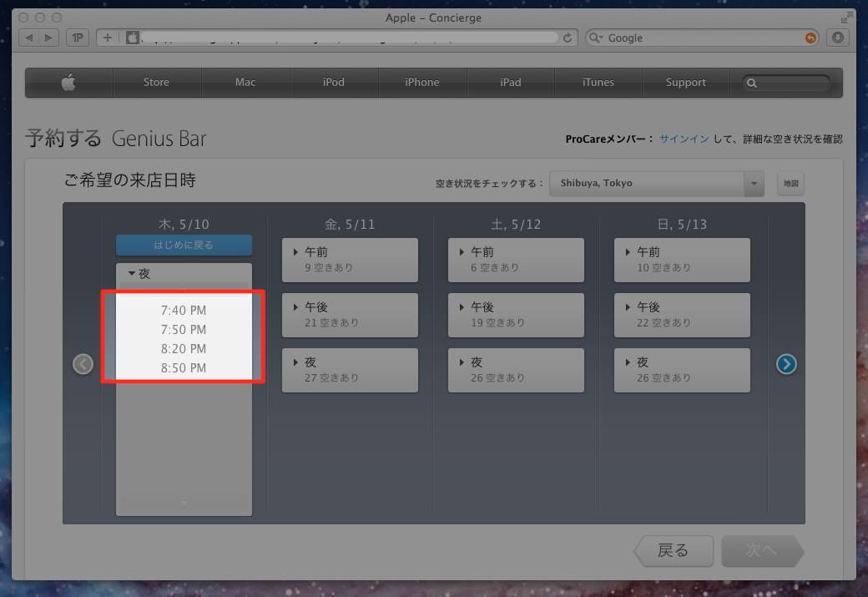Image resolution: width=868 pixels, height=597 pixels.
Task: Go forward with the browser forward arrow
Action: tap(48, 38)
